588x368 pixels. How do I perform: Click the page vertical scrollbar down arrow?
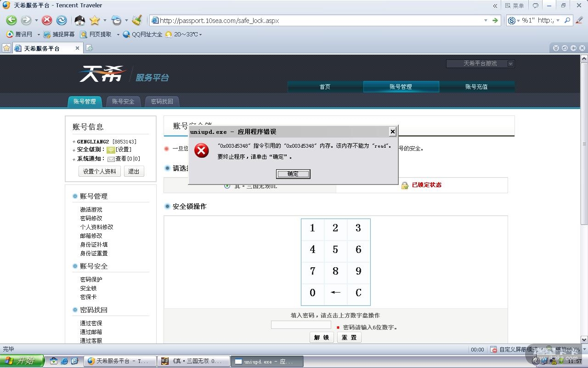point(584,339)
